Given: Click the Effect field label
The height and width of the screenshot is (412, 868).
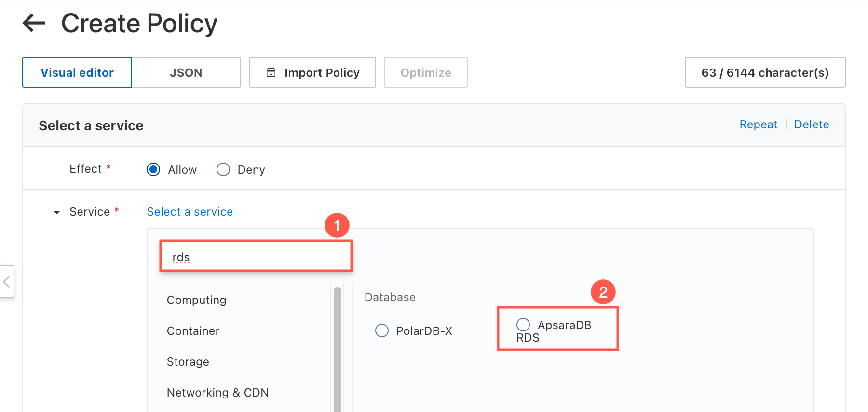Looking at the screenshot, I should (x=86, y=169).
